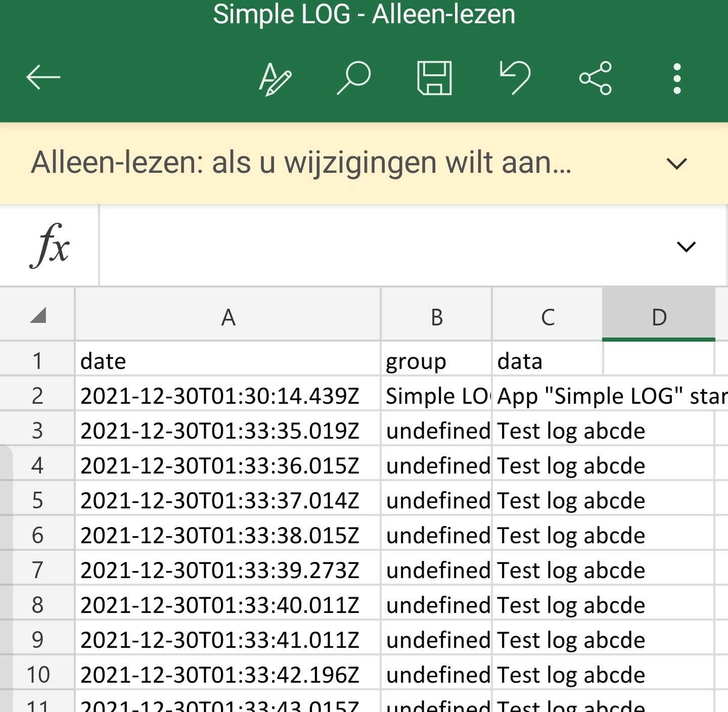This screenshot has height=712, width=728.
Task: Tap the Alleen-lezen banner message text
Action: [x=301, y=163]
